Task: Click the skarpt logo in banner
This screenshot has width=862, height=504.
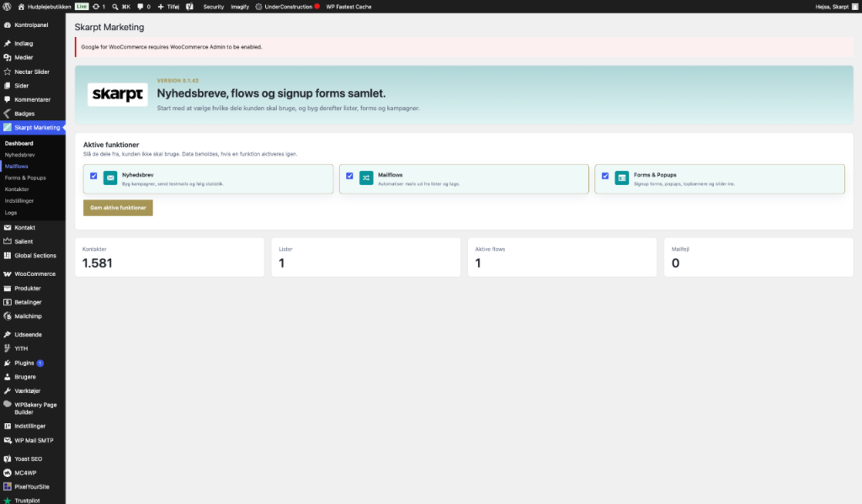Action: 118,94
